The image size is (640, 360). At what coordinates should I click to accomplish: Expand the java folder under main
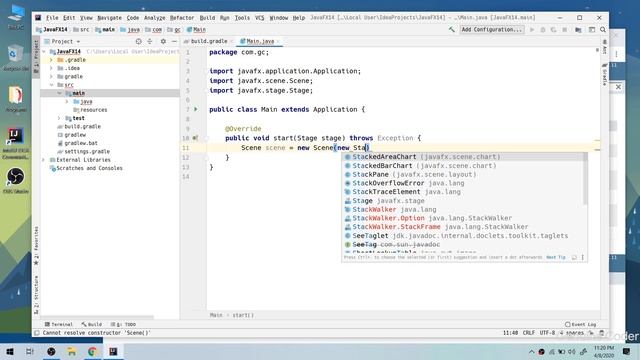pos(67,101)
